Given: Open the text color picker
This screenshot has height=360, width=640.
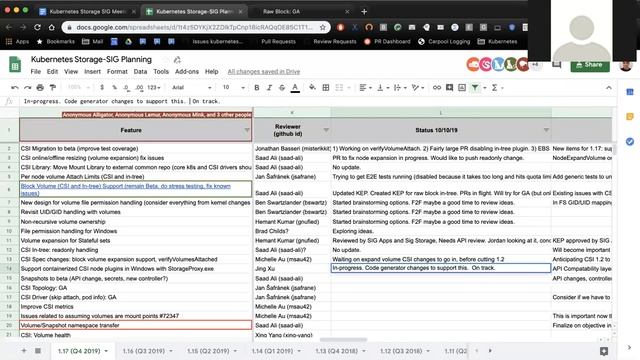Looking at the screenshot, I should (295, 88).
